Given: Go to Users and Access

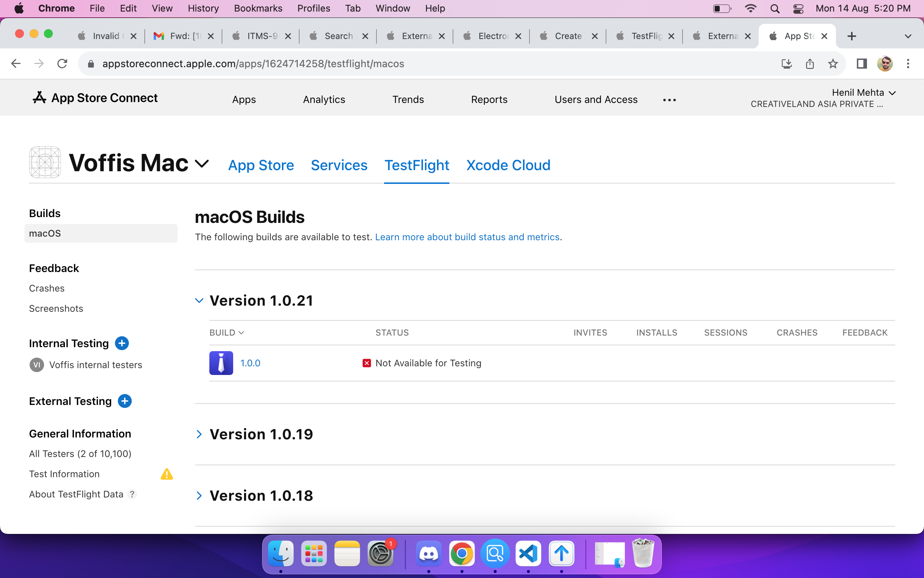Looking at the screenshot, I should point(596,99).
